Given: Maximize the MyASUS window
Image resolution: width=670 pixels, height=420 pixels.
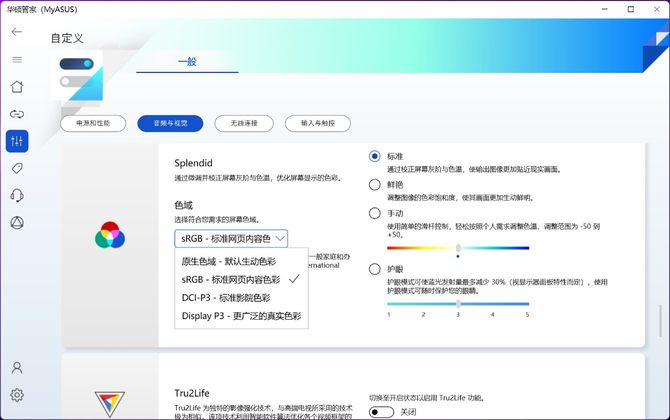Looking at the screenshot, I should [631, 9].
